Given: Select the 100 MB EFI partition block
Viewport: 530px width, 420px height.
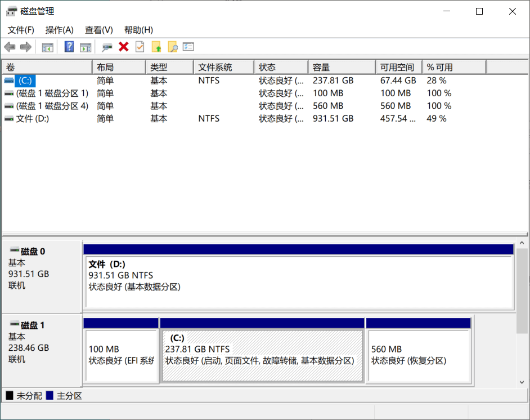Looking at the screenshot, I should coord(121,350).
